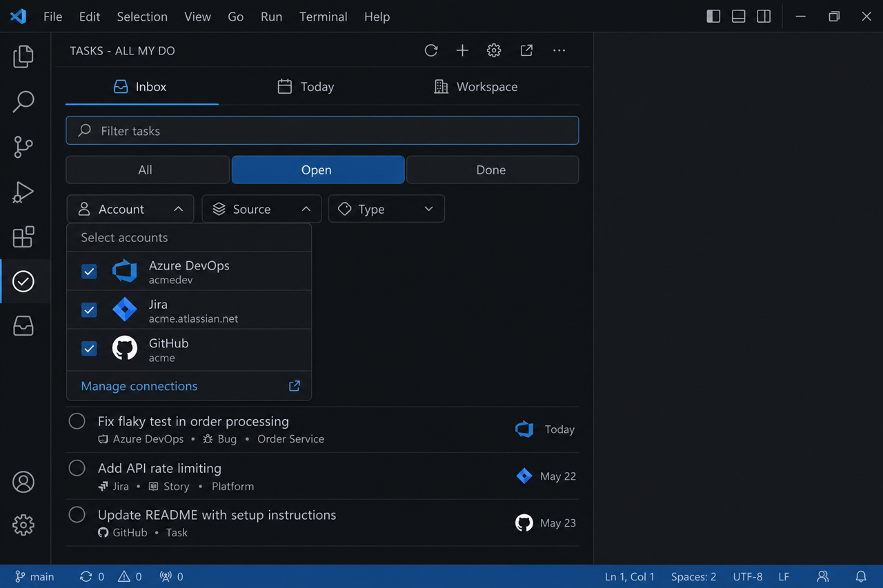Viewport: 883px width, 588px height.
Task: Open the Terminal menu
Action: tap(324, 17)
